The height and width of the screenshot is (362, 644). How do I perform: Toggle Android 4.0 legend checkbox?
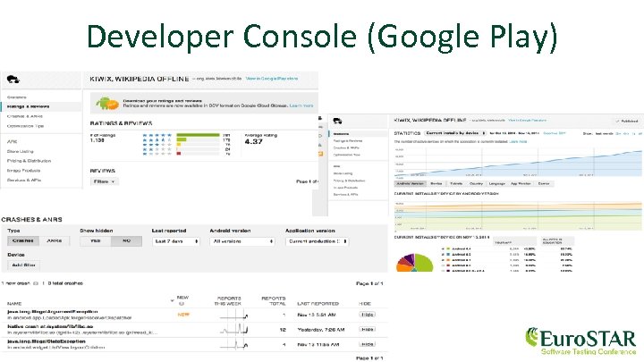443,265
